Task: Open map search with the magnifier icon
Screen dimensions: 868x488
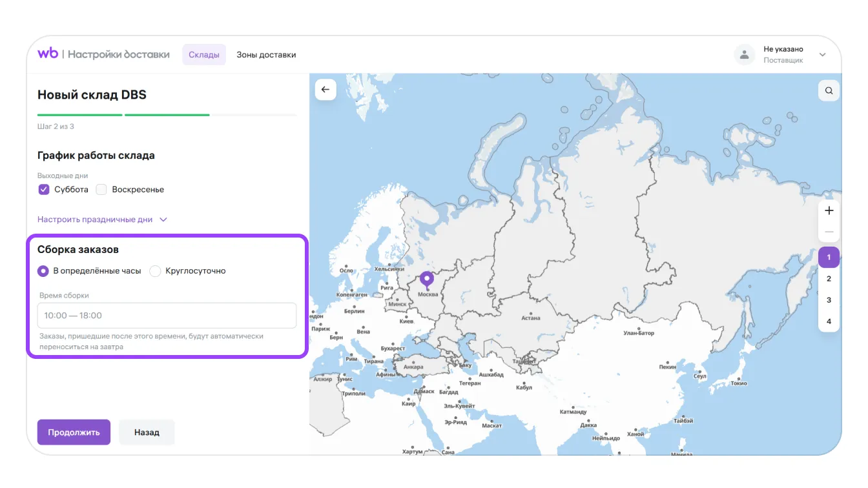Action: (x=829, y=90)
